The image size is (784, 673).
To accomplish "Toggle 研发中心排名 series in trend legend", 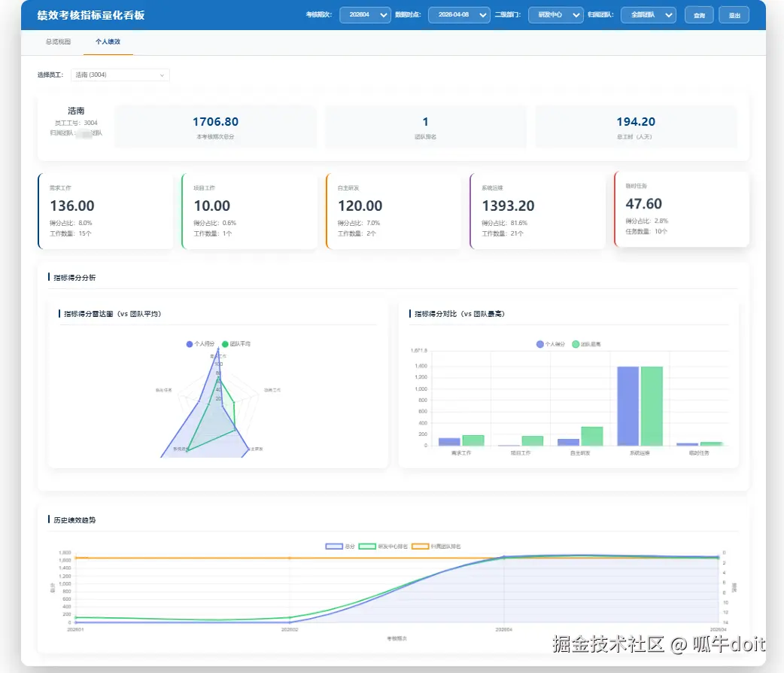I will coord(384,547).
